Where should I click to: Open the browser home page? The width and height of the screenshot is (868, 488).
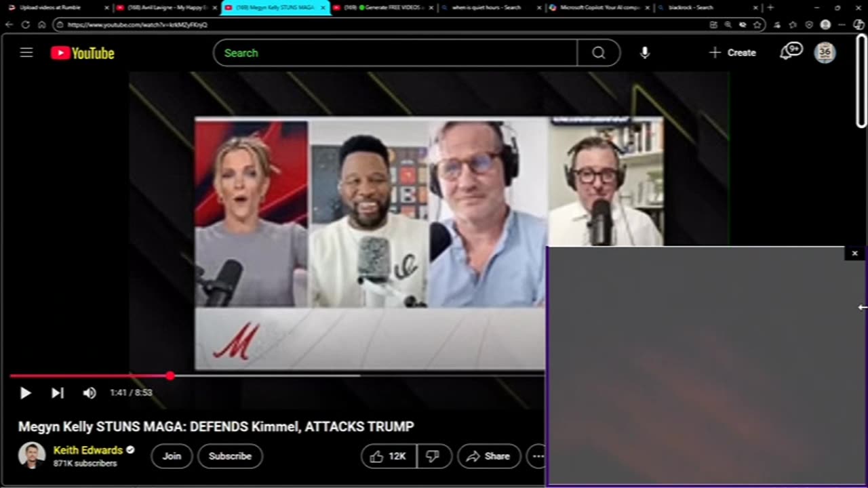click(41, 24)
